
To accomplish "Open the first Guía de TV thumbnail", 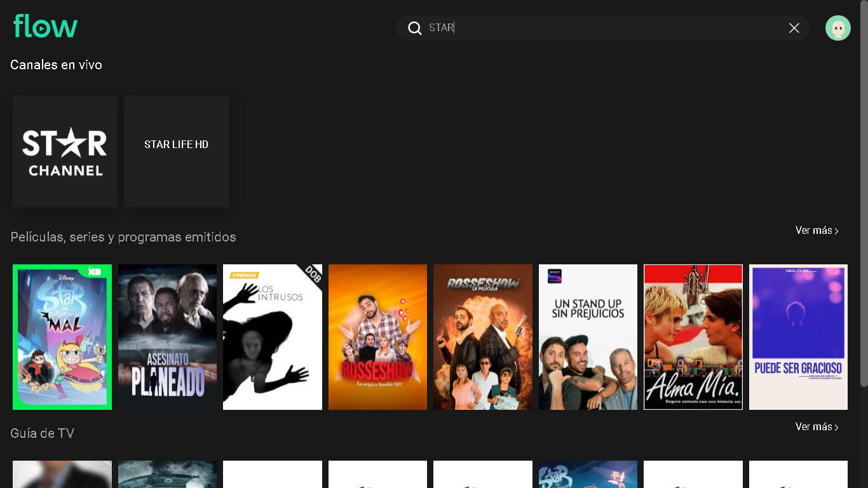I will 62,475.
